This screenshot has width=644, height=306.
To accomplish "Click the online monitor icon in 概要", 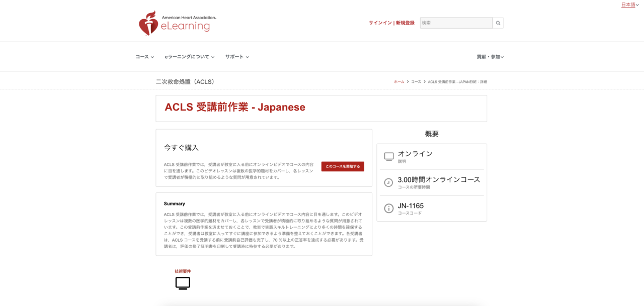I will point(389,156).
